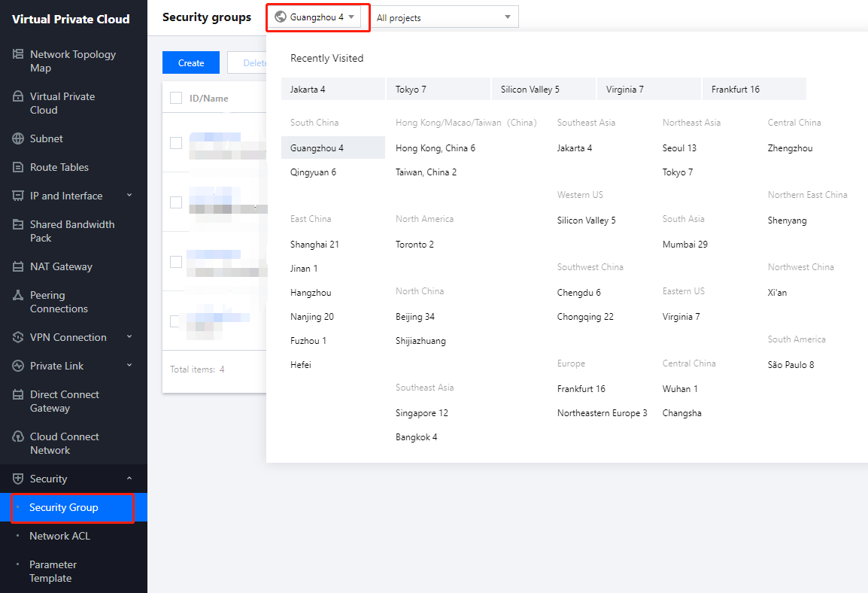The height and width of the screenshot is (593, 868).
Task: Click the globe icon in region selector
Action: 281,17
